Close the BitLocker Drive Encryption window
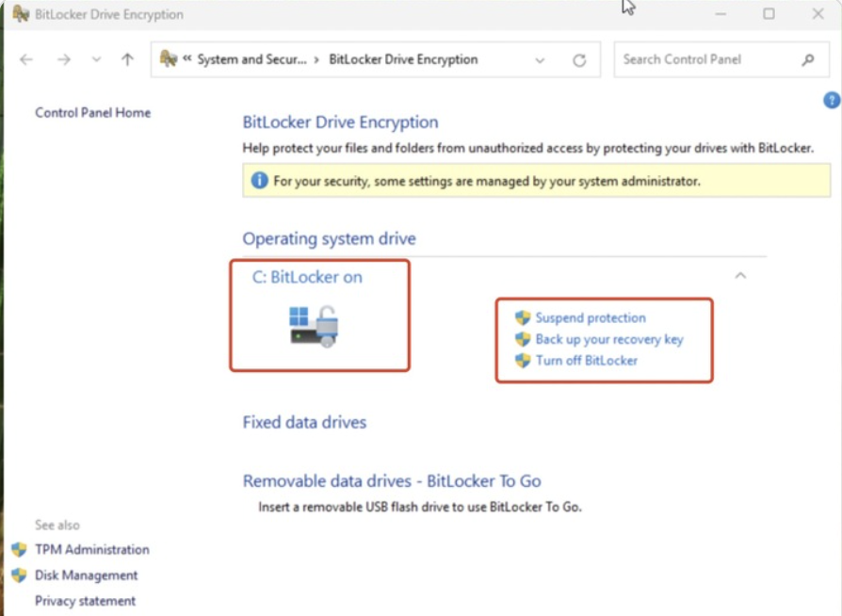842x616 pixels. tap(818, 14)
